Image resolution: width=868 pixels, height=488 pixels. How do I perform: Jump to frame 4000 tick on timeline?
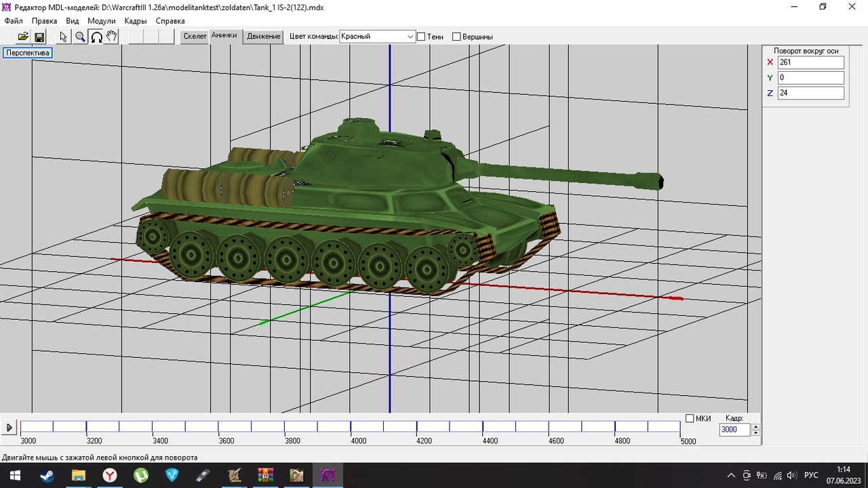tap(351, 427)
